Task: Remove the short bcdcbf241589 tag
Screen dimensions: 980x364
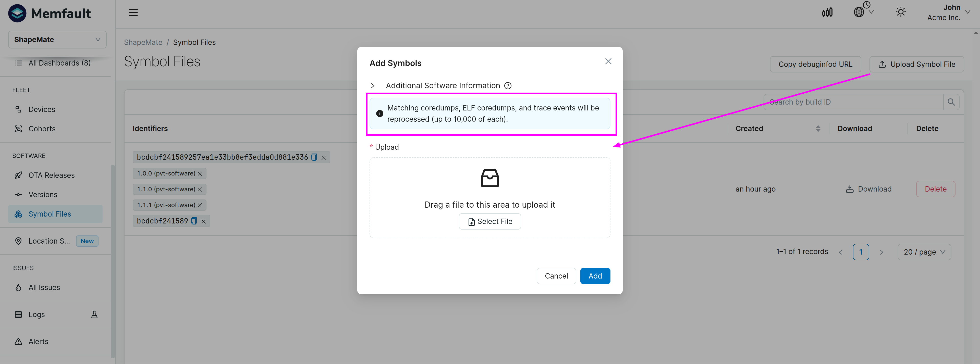Action: pos(204,221)
